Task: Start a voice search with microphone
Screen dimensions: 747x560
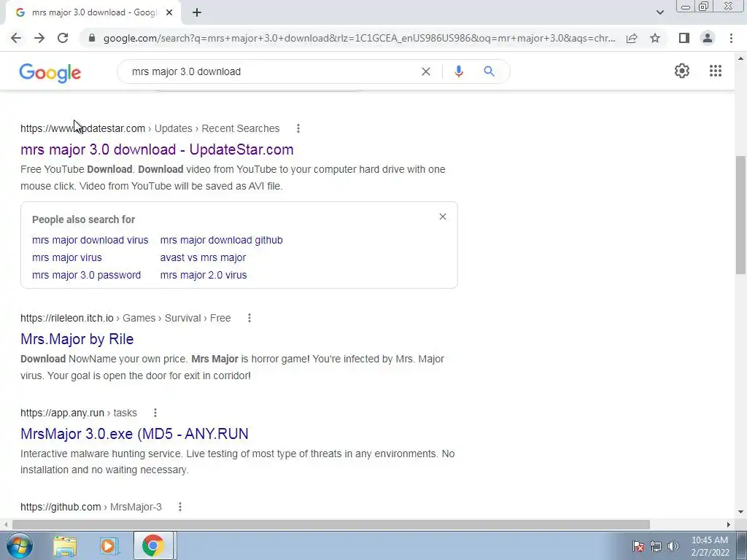Action: pos(458,71)
